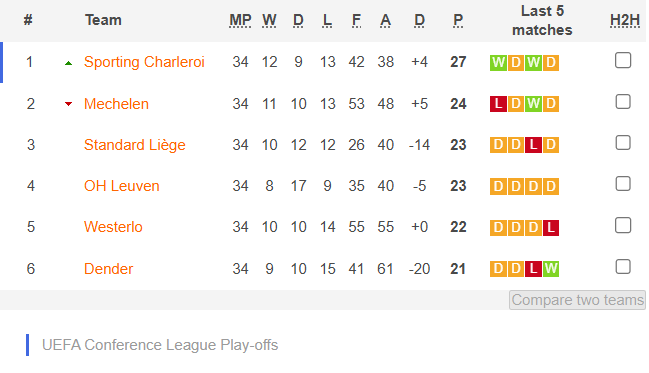Click the Compare two teams button
This screenshot has height=373, width=649.
click(x=577, y=300)
